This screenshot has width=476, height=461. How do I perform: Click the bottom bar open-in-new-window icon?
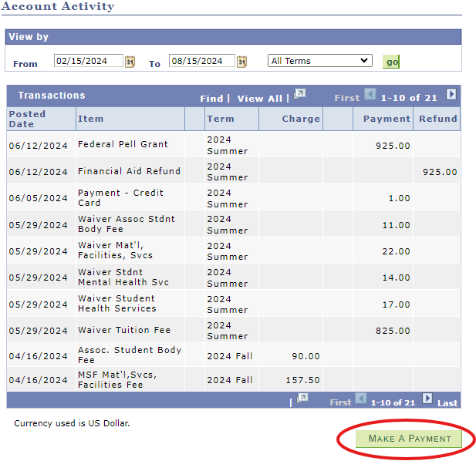pos(302,398)
